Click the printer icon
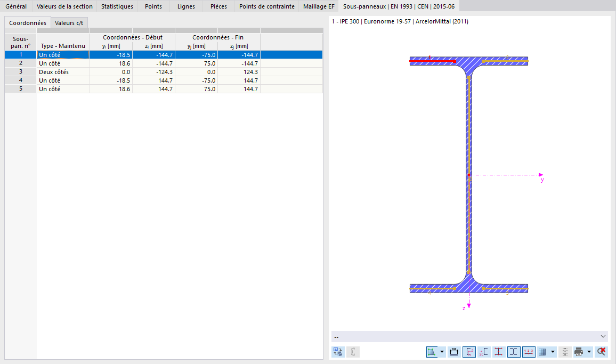The width and height of the screenshot is (616, 364). [579, 352]
